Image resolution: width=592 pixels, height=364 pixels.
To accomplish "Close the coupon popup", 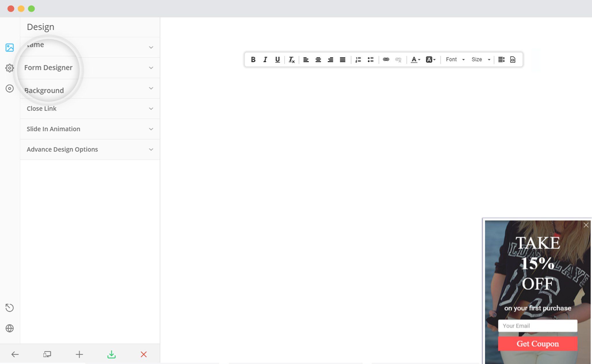I will pos(586,225).
